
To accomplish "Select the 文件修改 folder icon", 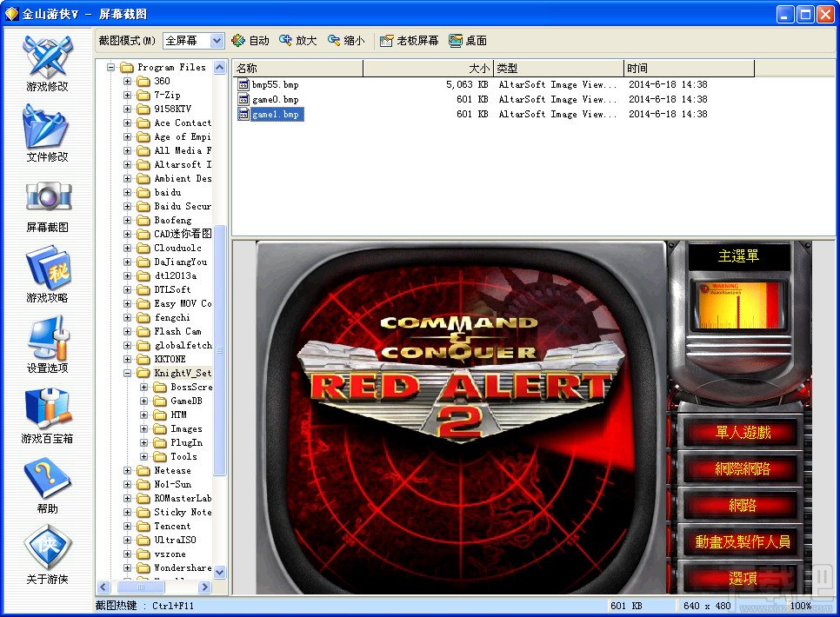I will (x=47, y=129).
